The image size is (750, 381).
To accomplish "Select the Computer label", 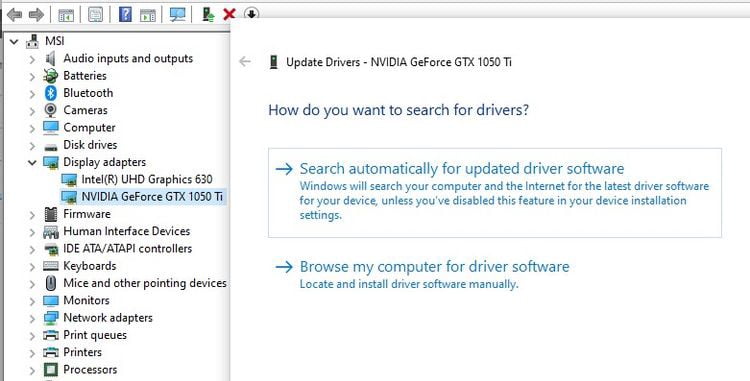I will point(89,128).
